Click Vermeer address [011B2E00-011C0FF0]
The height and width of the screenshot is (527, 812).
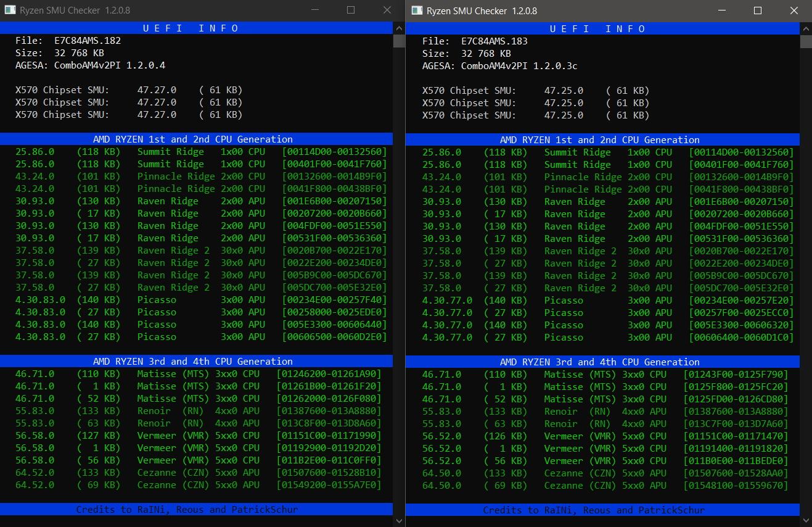click(x=329, y=460)
